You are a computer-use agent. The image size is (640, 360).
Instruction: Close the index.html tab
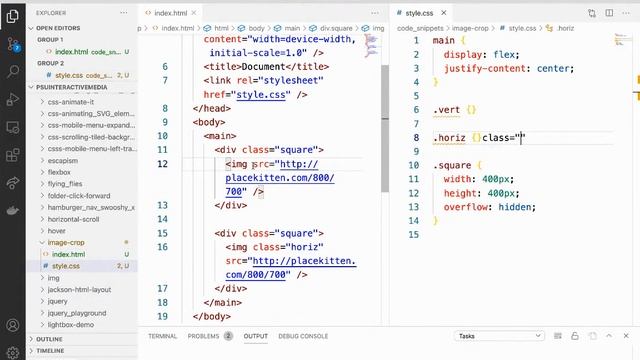(x=194, y=13)
